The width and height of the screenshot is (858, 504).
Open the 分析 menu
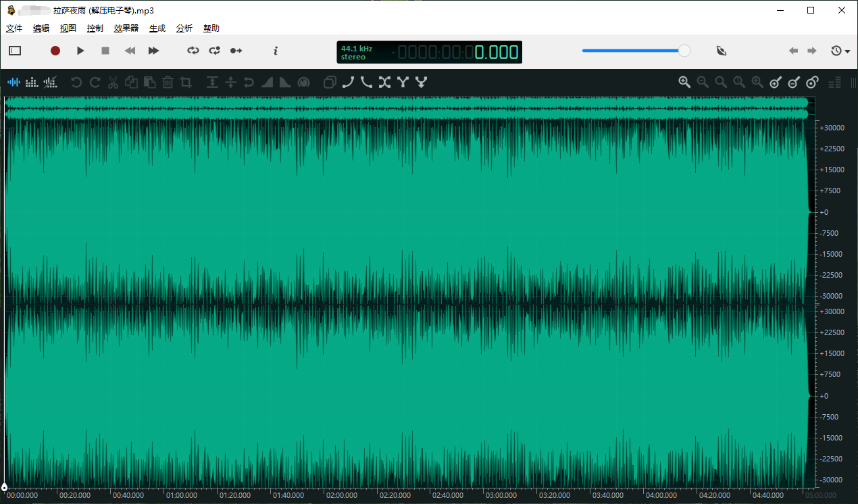(184, 28)
